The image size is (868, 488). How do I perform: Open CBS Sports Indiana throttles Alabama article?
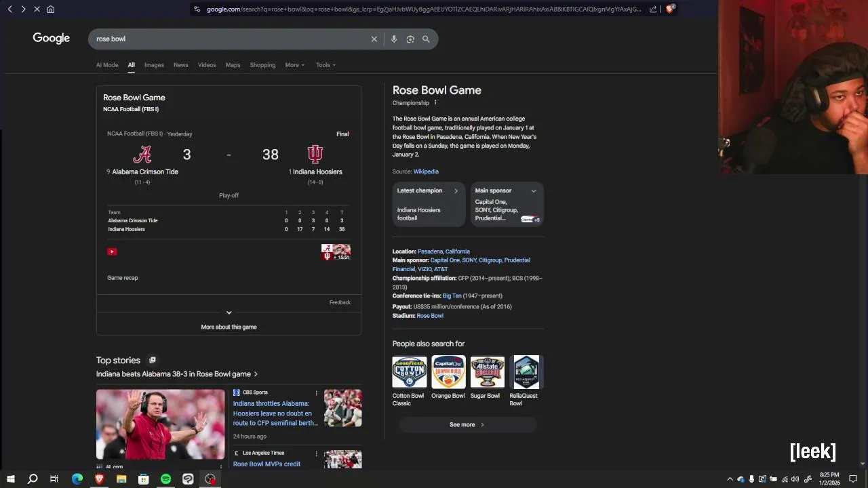[x=275, y=413]
